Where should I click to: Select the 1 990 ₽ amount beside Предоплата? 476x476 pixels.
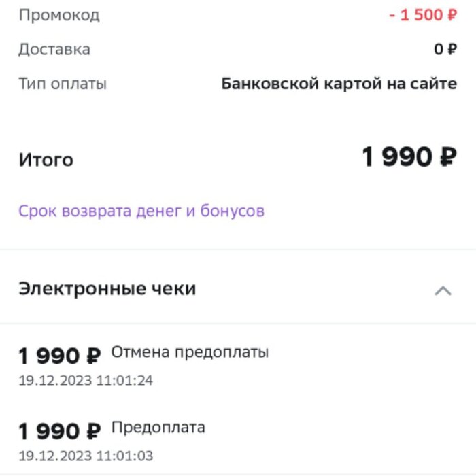coord(60,431)
